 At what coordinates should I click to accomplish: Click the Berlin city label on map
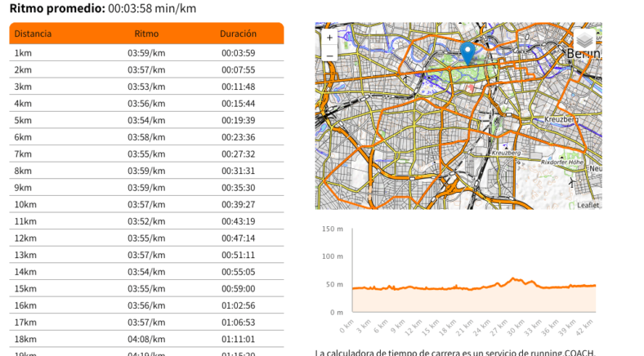(584, 53)
